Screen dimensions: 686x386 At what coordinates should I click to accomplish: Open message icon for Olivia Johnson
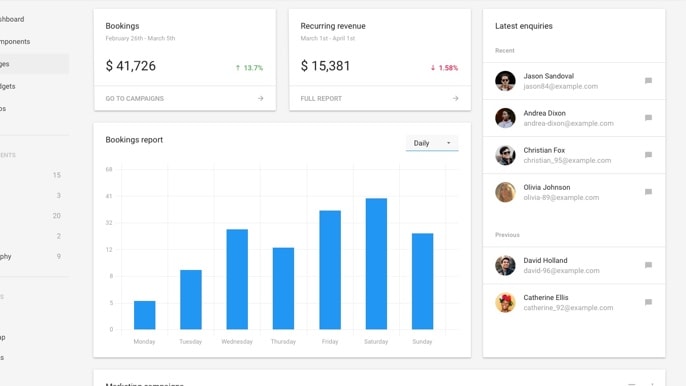pos(648,192)
